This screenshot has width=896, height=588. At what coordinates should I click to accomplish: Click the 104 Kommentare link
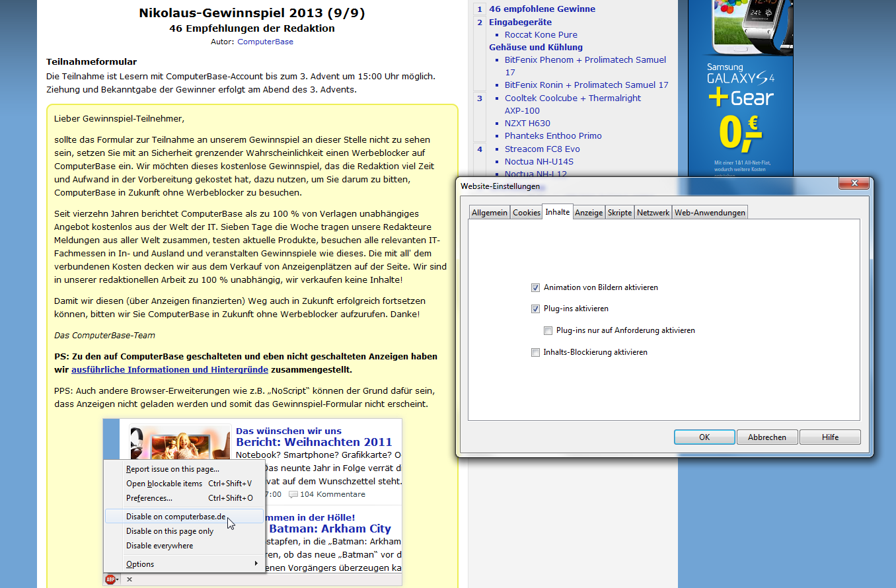[332, 494]
